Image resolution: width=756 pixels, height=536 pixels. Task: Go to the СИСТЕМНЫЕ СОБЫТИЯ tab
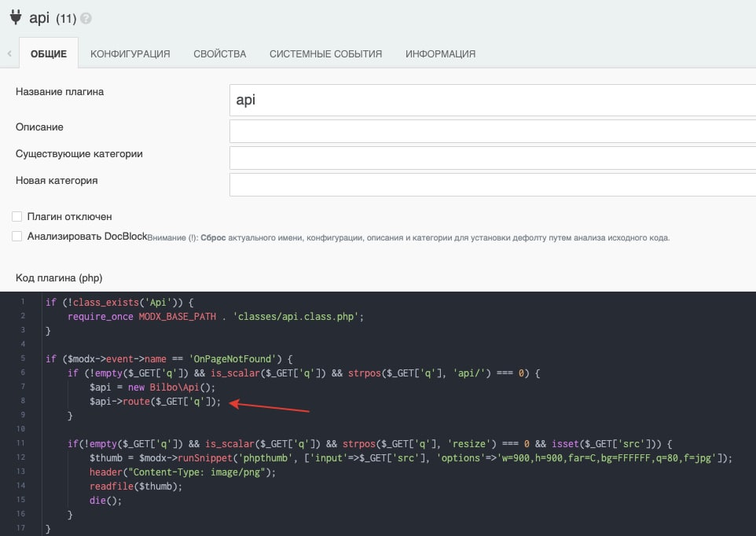point(325,53)
